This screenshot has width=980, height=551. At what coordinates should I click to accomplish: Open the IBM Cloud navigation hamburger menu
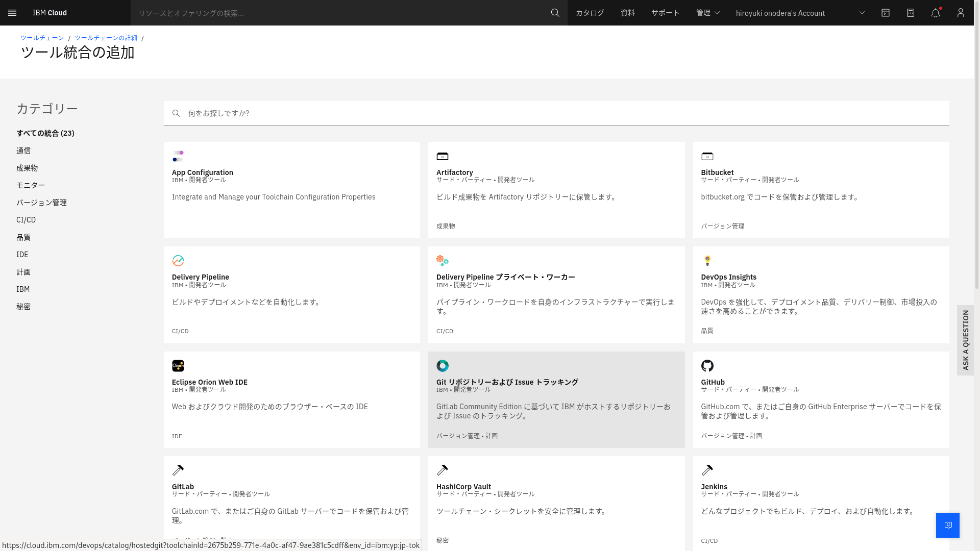[12, 13]
